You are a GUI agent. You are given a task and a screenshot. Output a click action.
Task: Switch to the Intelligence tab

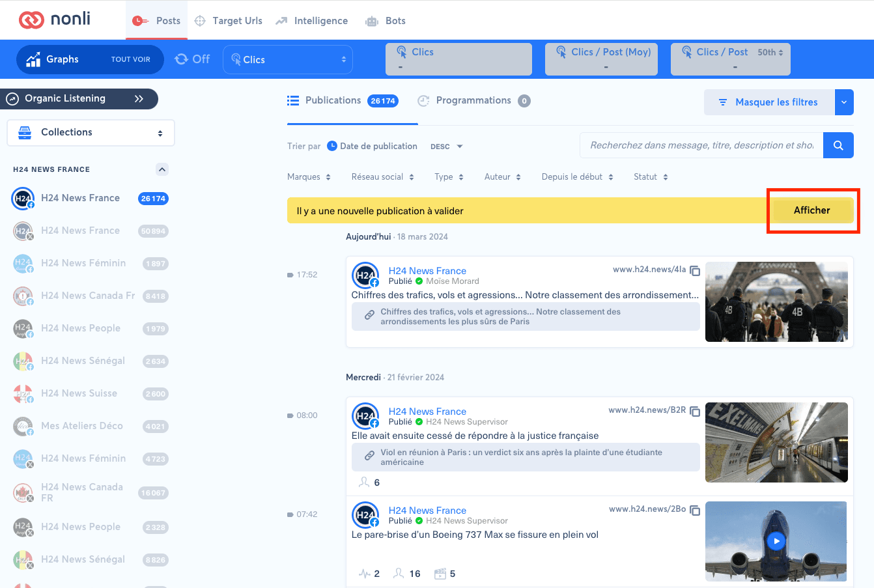click(x=311, y=21)
